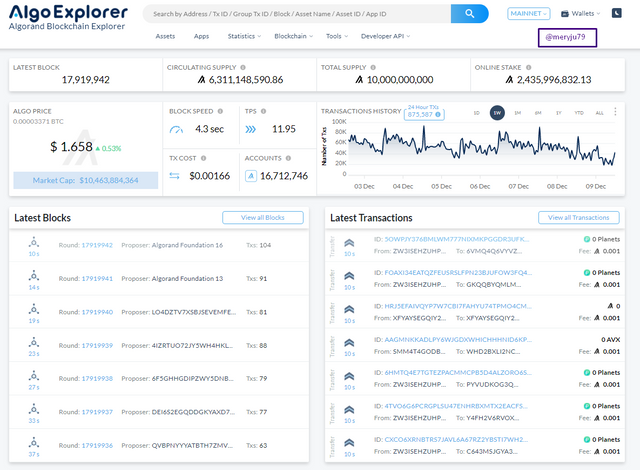640x470 pixels.
Task: Click the block icon for round 17919939
Action: (x=34, y=343)
